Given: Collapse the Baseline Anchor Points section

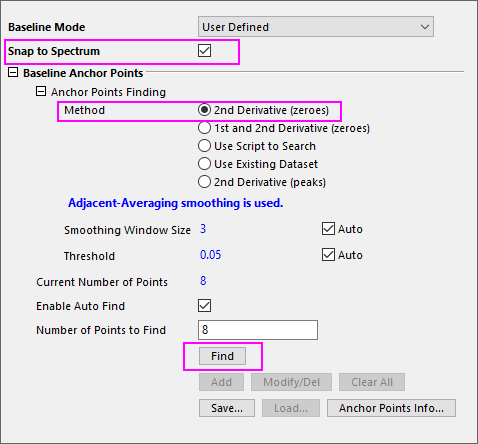Looking at the screenshot, I should click(x=13, y=72).
